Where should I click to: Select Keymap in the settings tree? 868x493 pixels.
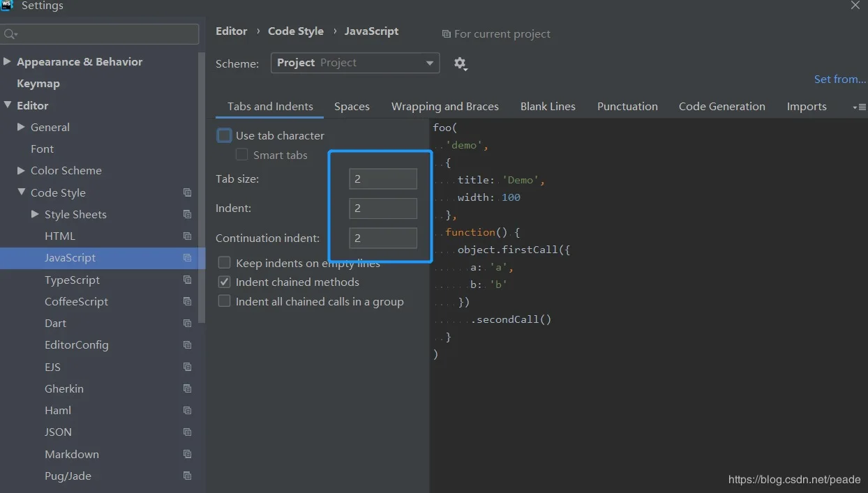38,84
